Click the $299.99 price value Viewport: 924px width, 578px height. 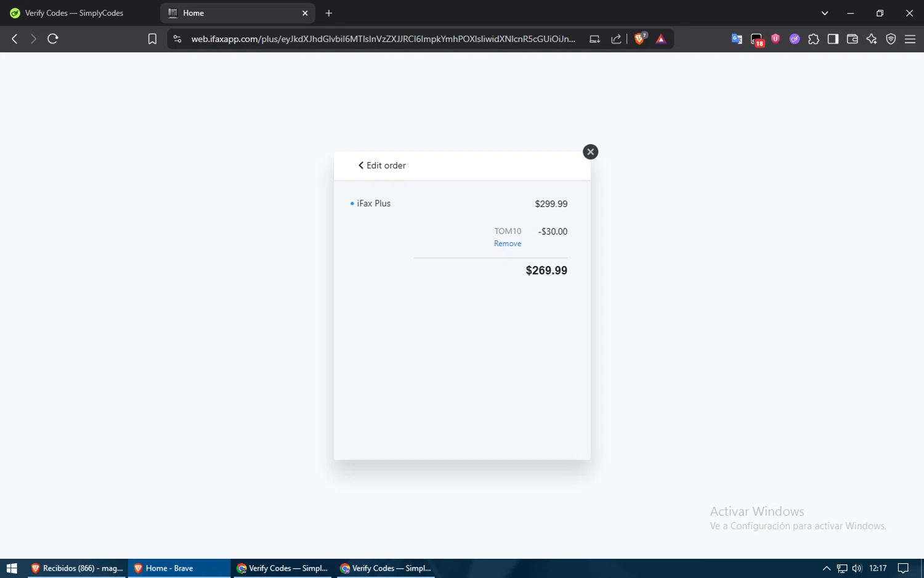[x=551, y=204]
